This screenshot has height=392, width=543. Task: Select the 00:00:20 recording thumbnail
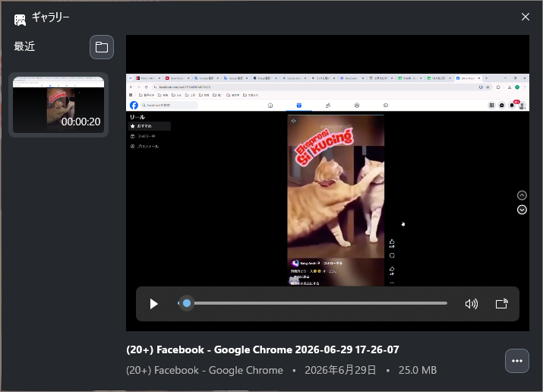coord(58,105)
